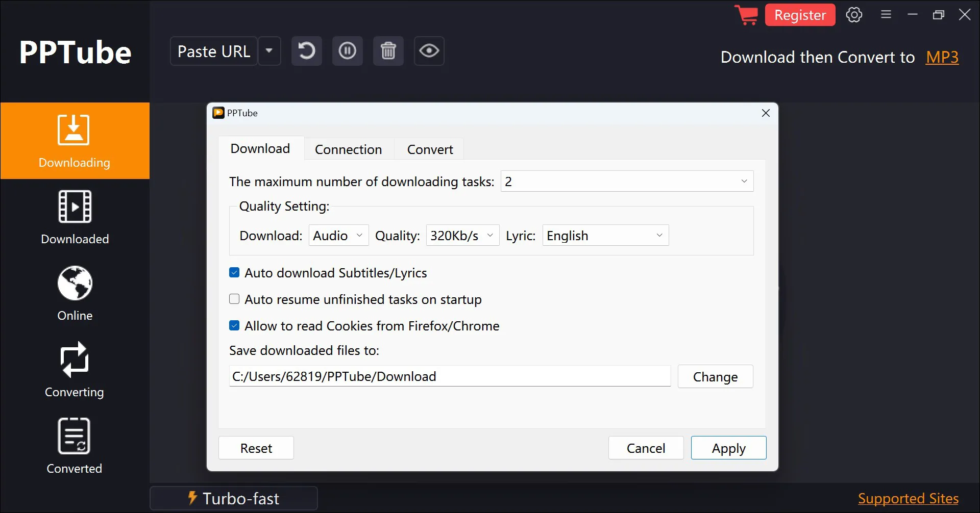
Task: Open the Supported Sites link
Action: pyautogui.click(x=908, y=498)
